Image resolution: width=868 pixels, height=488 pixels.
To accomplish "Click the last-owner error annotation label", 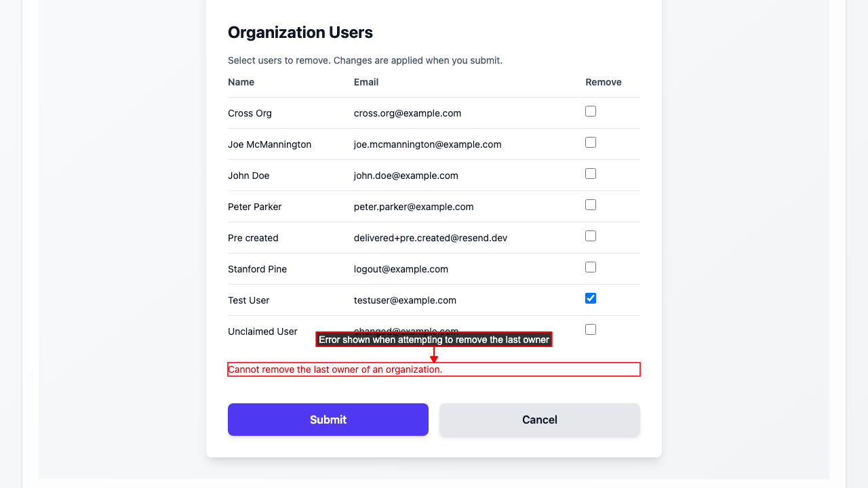I will pos(434,340).
